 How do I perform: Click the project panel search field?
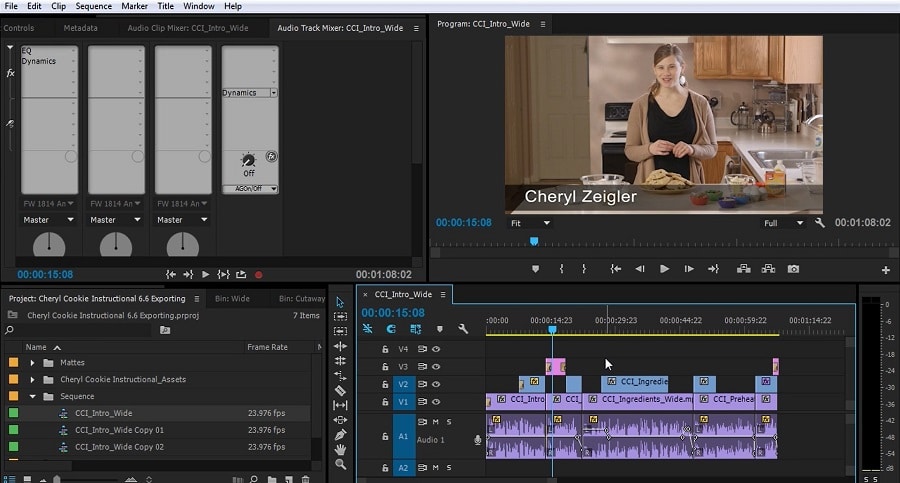pyautogui.click(x=80, y=330)
